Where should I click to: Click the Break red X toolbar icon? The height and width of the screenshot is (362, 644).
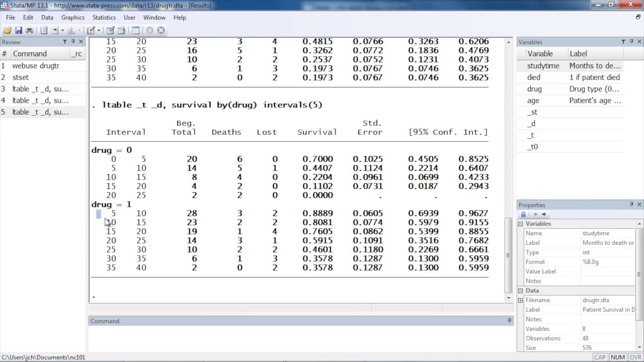161,30
